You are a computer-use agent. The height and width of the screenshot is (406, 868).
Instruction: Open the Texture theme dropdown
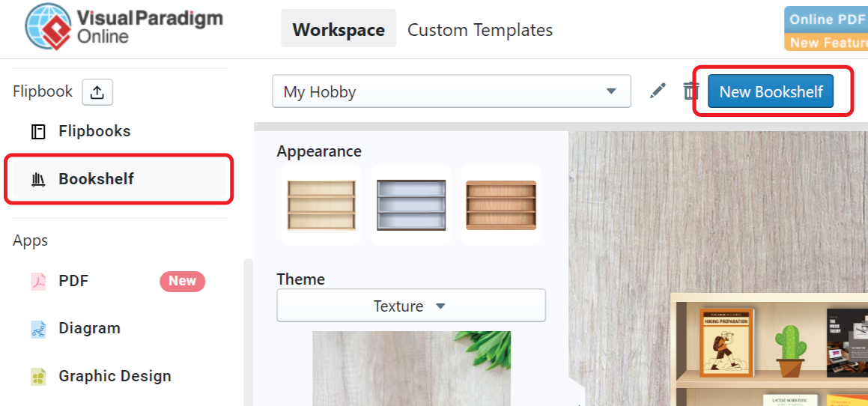410,306
